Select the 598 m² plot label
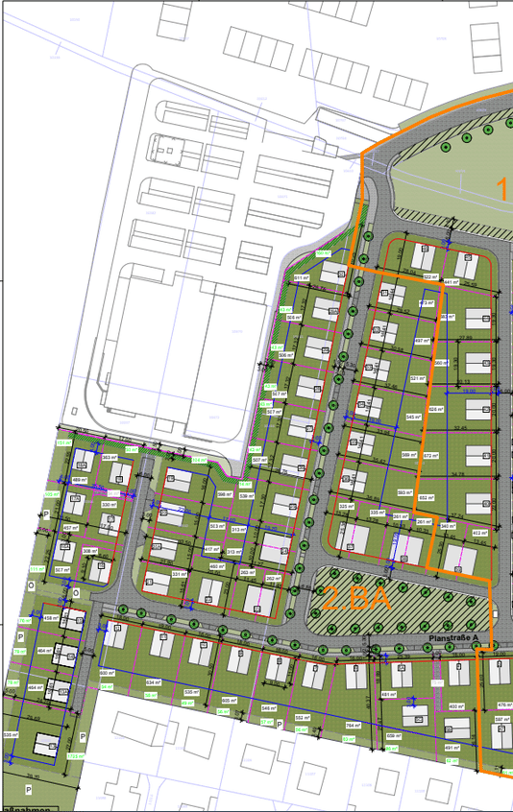This screenshot has width=513, height=812. coord(225,494)
